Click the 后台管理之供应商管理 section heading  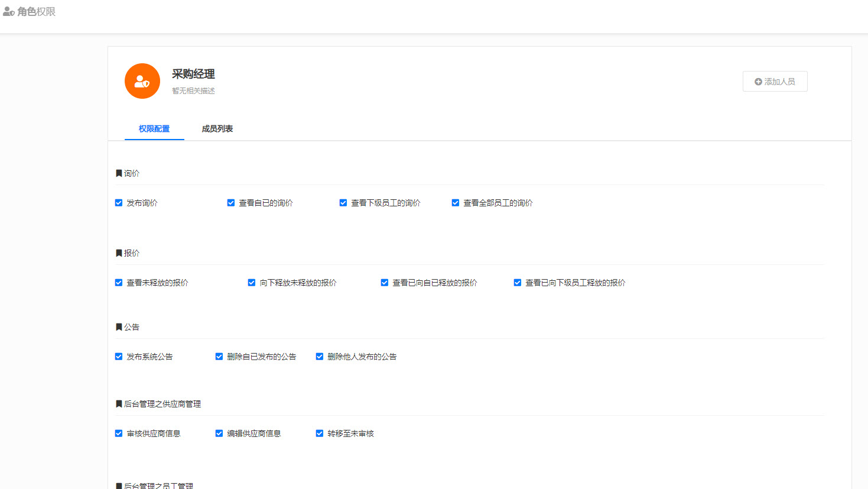(162, 404)
